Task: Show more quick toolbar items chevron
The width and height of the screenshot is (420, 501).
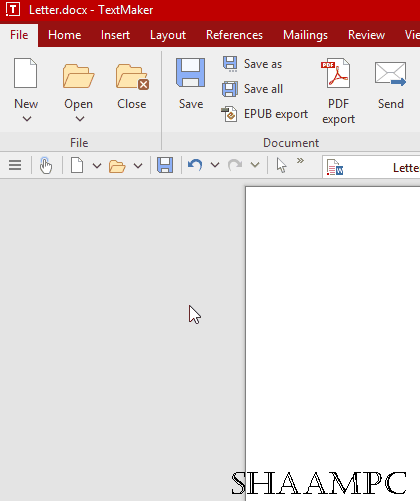Action: click(300, 161)
